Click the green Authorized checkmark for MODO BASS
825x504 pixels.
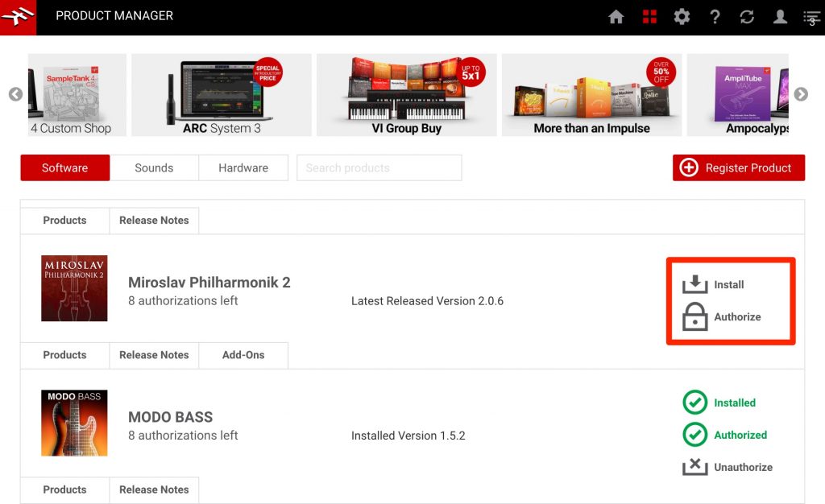(x=694, y=435)
